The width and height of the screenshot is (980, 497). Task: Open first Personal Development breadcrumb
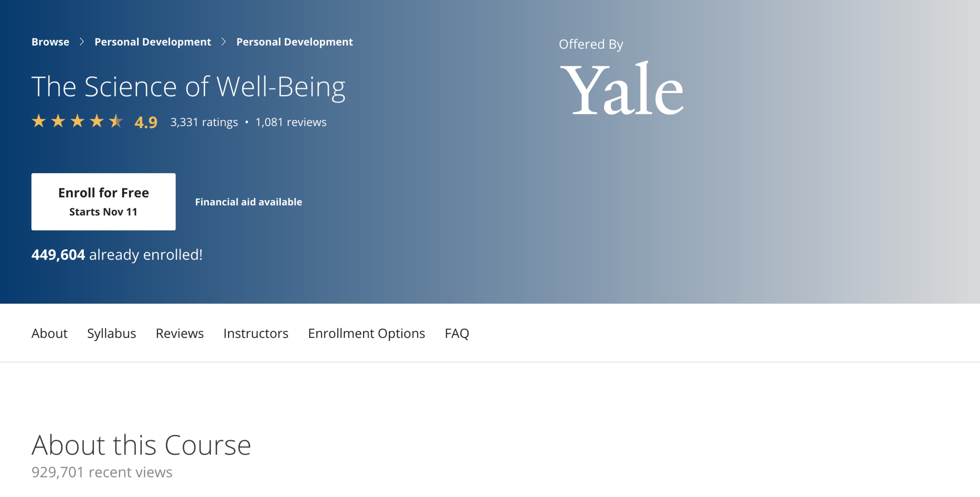point(152,42)
